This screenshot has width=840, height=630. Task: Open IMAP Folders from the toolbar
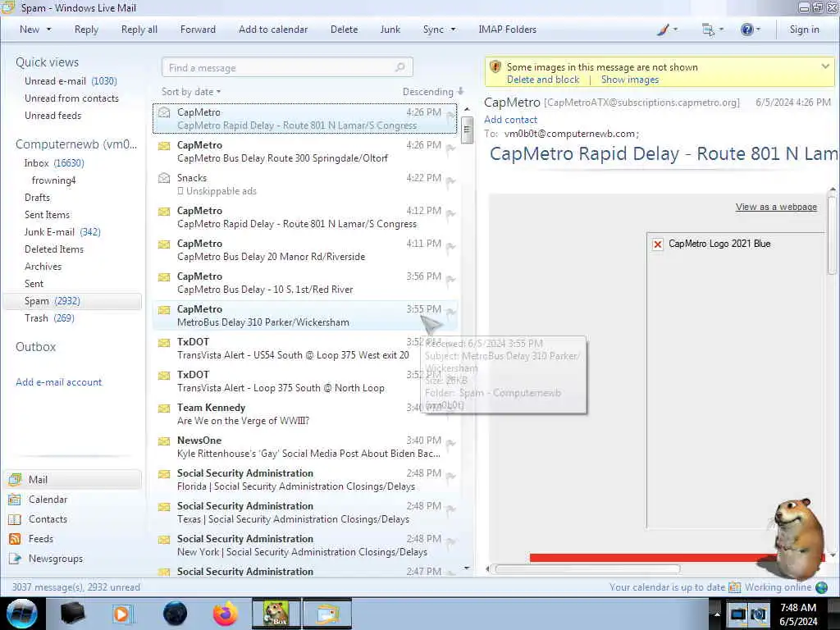click(x=507, y=30)
